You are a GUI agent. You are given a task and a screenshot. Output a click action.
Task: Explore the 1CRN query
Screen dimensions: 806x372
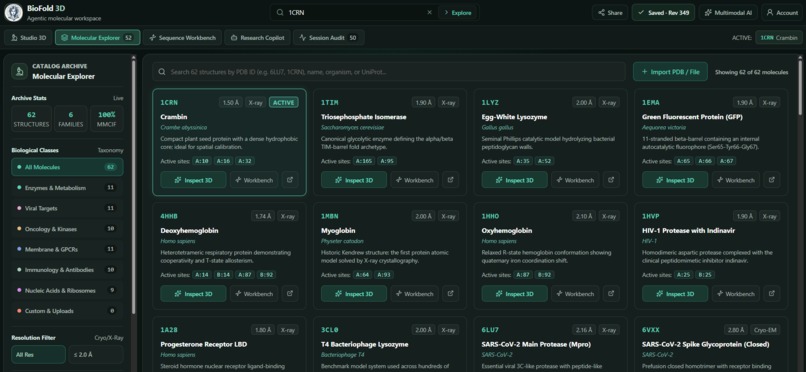click(x=458, y=13)
